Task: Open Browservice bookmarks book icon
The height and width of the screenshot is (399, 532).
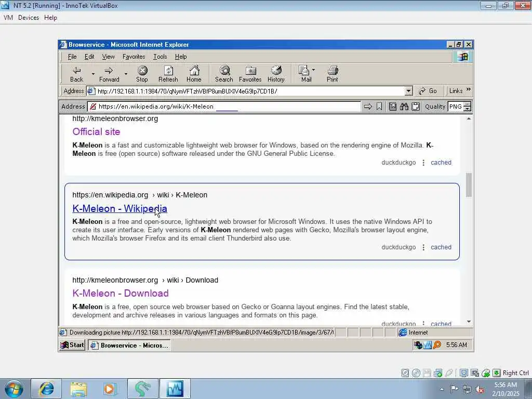Action: pyautogui.click(x=393, y=107)
